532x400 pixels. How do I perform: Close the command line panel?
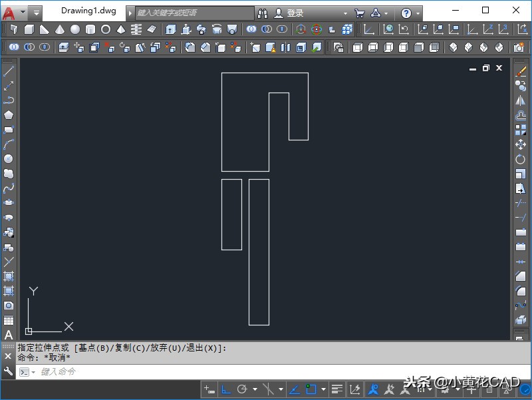[x=8, y=357]
